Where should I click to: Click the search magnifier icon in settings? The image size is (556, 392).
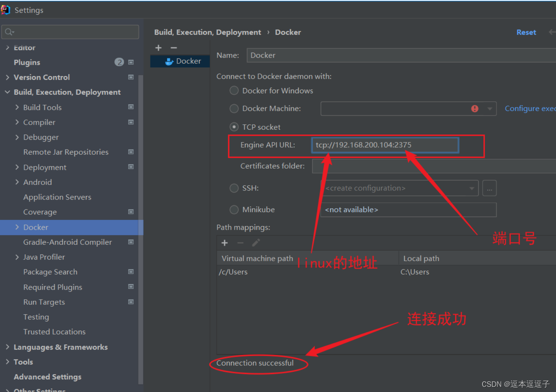pyautogui.click(x=9, y=32)
